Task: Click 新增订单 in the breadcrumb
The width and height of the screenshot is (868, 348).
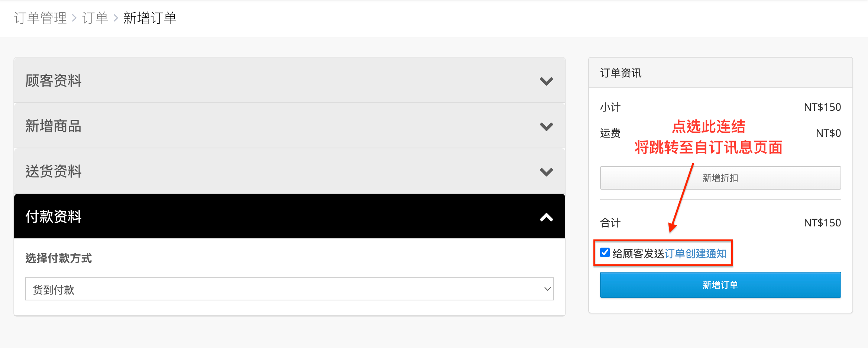Action: (150, 18)
